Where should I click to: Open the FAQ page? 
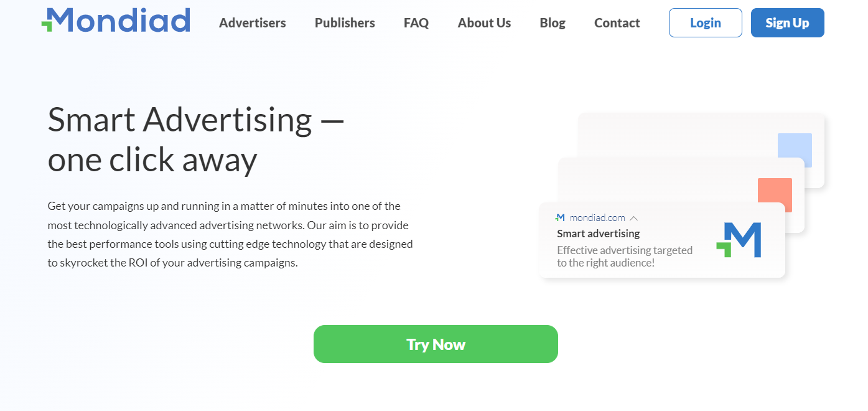(416, 23)
